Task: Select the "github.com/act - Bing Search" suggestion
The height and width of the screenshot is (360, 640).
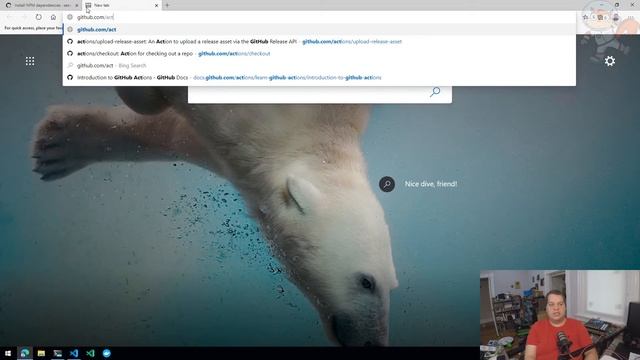Action: pos(319,65)
